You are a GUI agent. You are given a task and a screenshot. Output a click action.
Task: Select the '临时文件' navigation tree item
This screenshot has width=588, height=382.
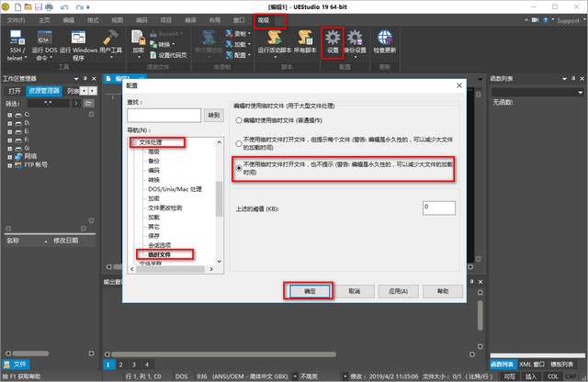click(159, 254)
